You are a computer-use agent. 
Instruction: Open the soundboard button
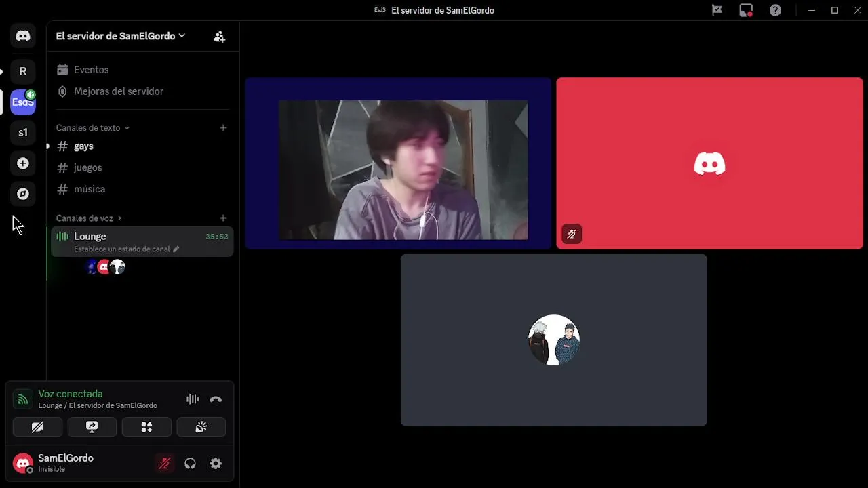point(201,427)
